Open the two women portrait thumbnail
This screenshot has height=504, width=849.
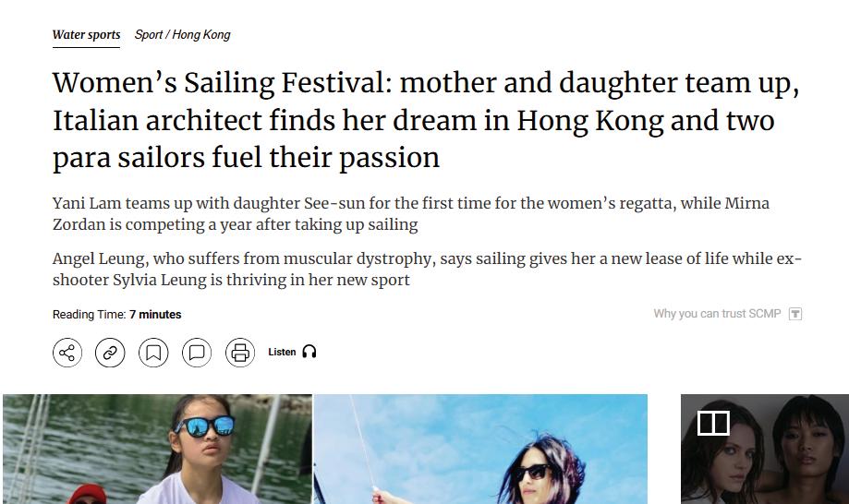pyautogui.click(x=765, y=449)
